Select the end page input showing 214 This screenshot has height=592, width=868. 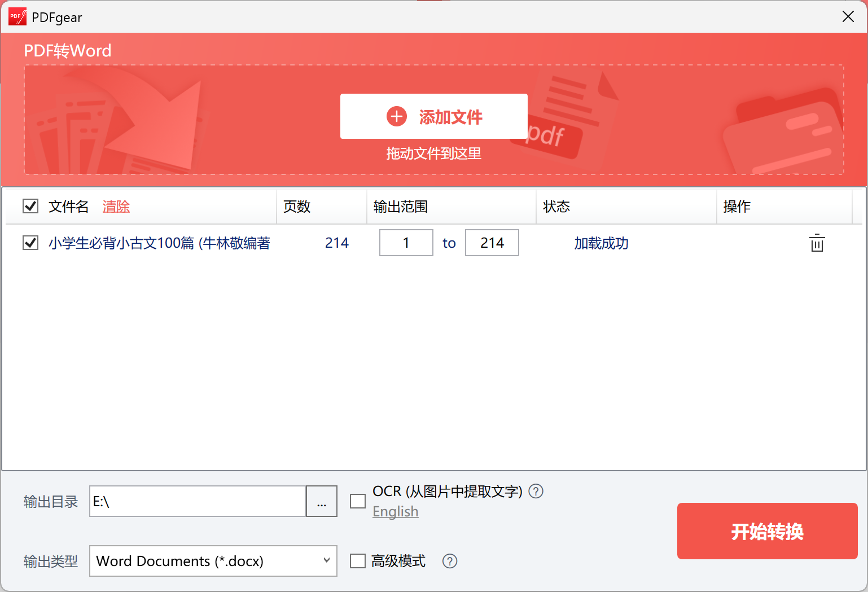tap(492, 243)
